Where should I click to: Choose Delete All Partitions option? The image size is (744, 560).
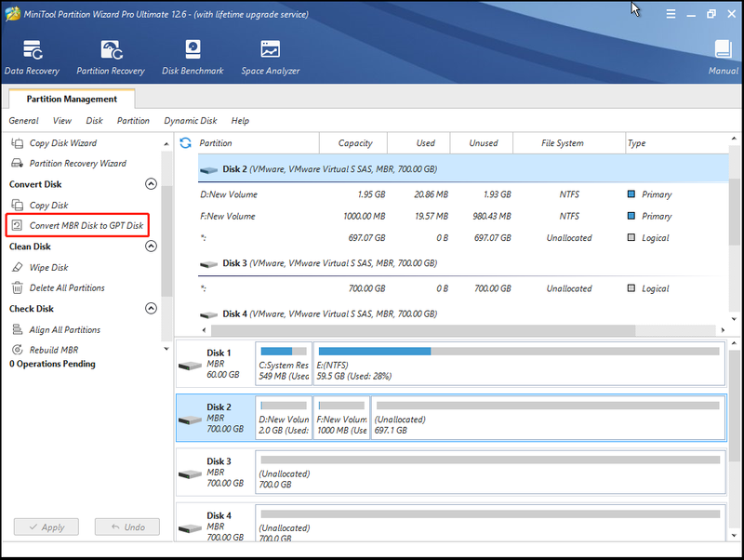coord(67,287)
